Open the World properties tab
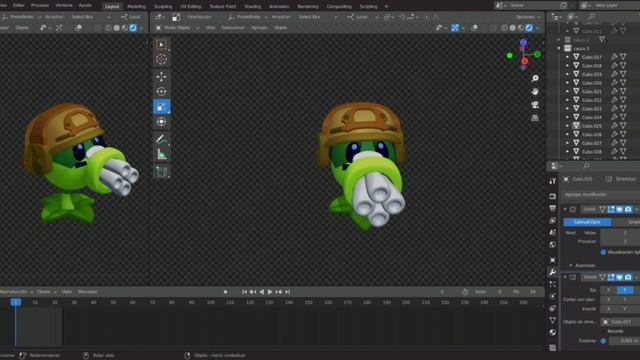 (553, 244)
